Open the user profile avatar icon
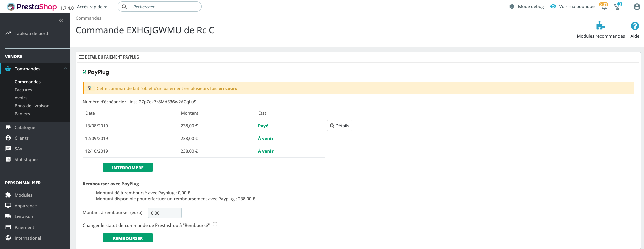Image resolution: width=644 pixels, height=249 pixels. click(x=637, y=7)
